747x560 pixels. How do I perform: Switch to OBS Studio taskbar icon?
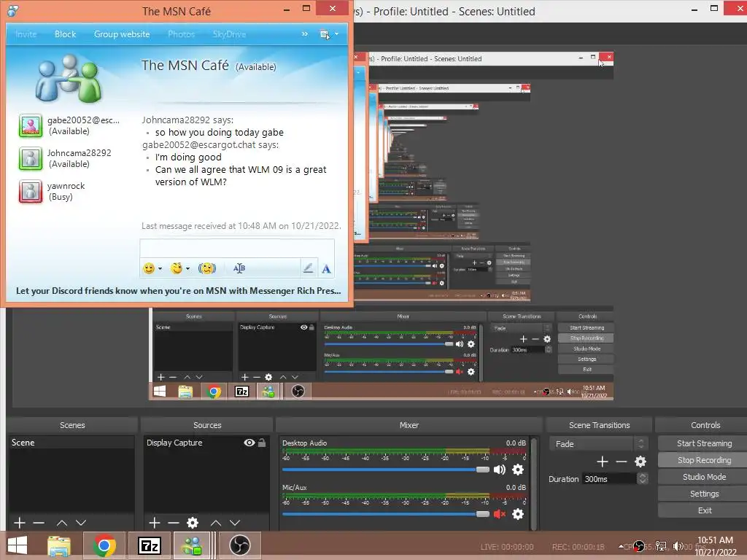(239, 545)
